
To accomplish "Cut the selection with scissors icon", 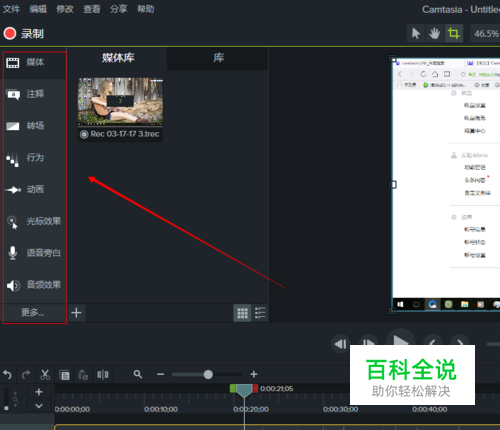I will coord(45,375).
